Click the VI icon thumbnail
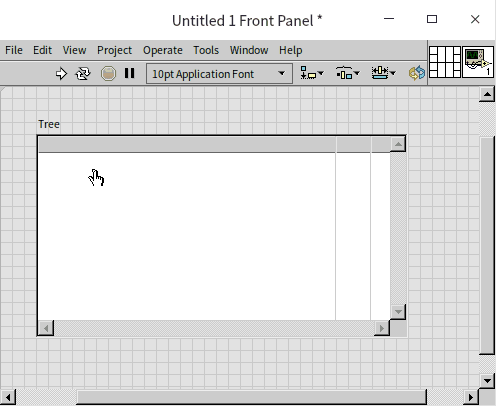 click(478, 62)
